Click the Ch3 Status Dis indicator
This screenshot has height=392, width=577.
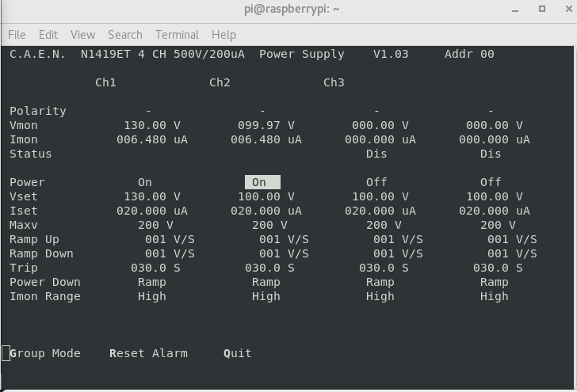pyautogui.click(x=376, y=154)
